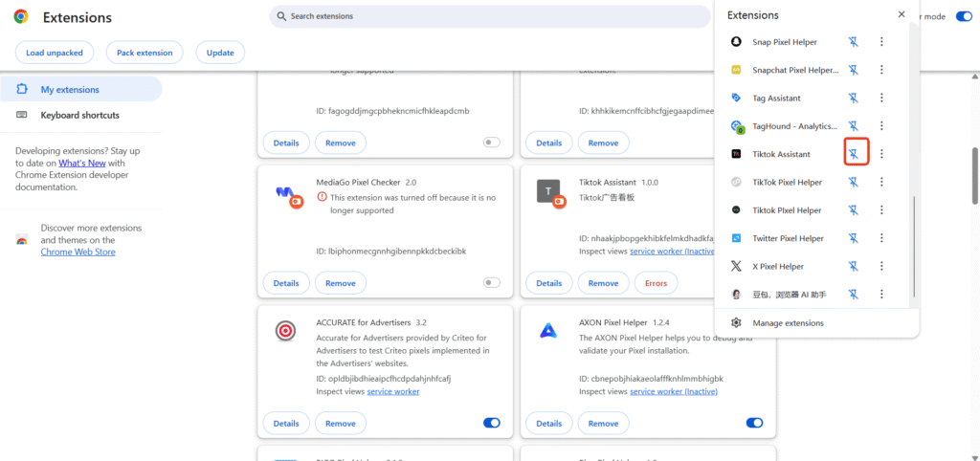Viewport: 980px width, 461px height.
Task: Pin the Twitter Pixel Helper extension
Action: (x=854, y=238)
